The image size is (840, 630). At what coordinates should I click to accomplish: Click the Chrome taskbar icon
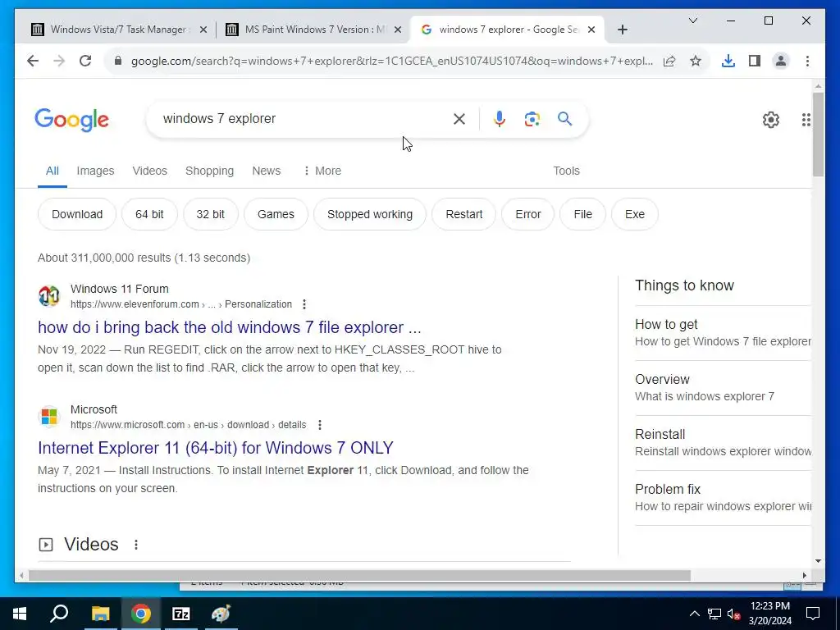click(x=141, y=614)
